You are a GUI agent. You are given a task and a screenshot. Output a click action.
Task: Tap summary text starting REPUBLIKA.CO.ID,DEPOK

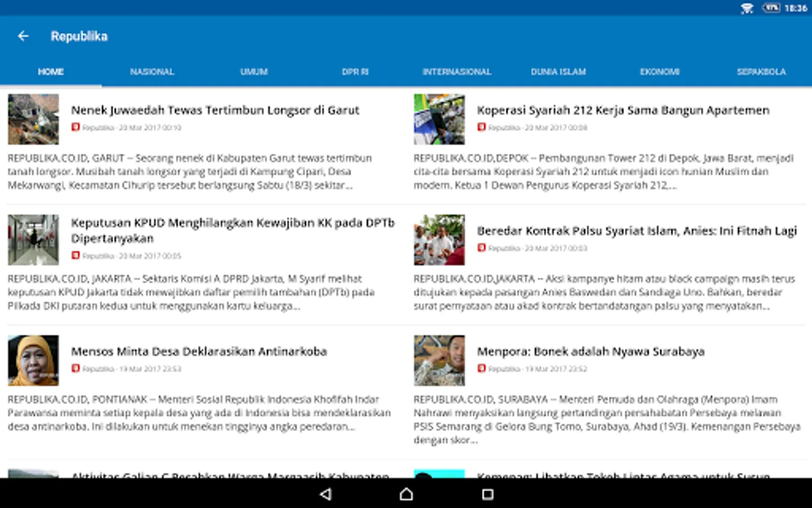click(x=603, y=172)
